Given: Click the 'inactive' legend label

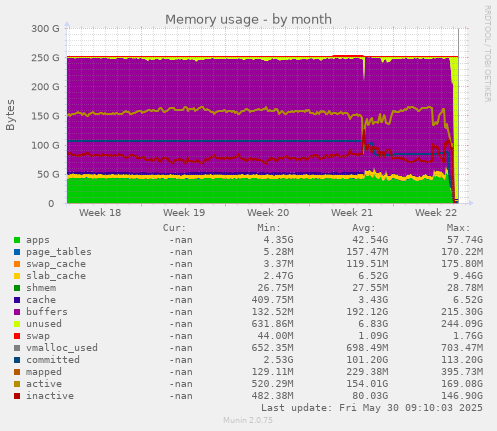Looking at the screenshot, I should pos(50,396).
